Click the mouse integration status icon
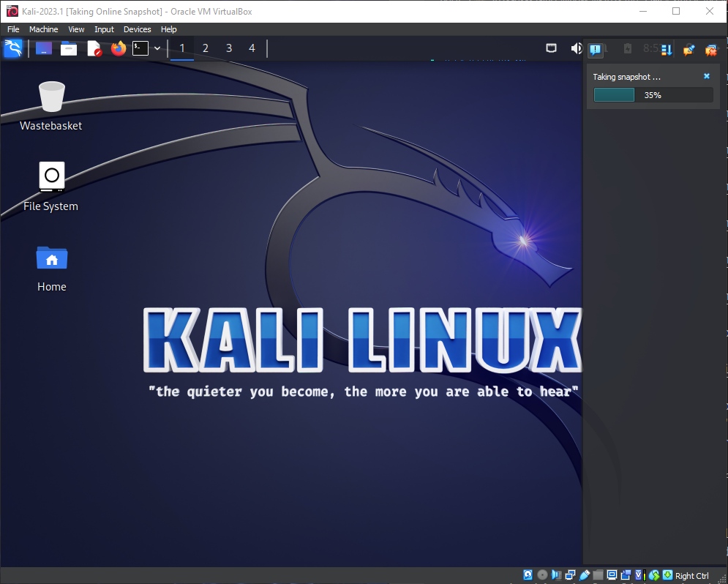Screen dimensions: 728x584 (653, 575)
